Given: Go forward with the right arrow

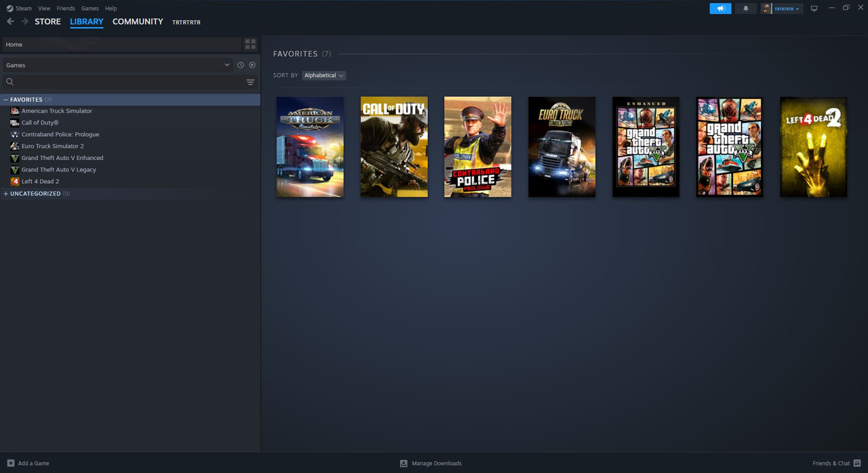Looking at the screenshot, I should pos(24,22).
